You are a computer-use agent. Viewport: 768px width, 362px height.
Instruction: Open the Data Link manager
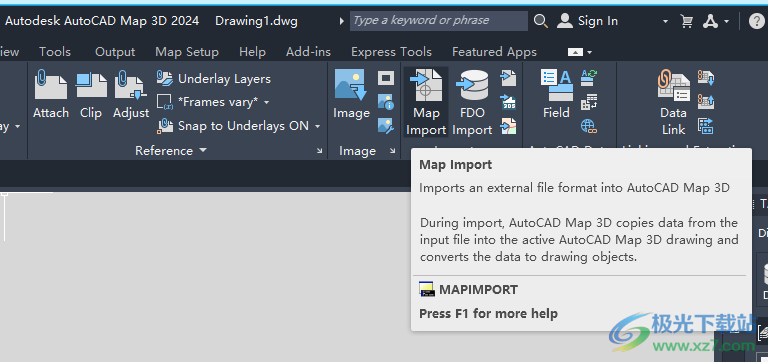(x=673, y=102)
